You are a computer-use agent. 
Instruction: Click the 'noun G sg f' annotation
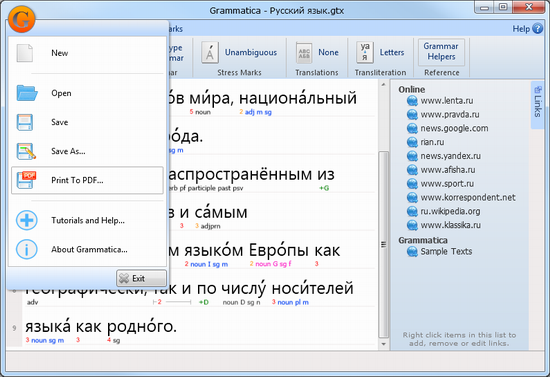(x=273, y=264)
